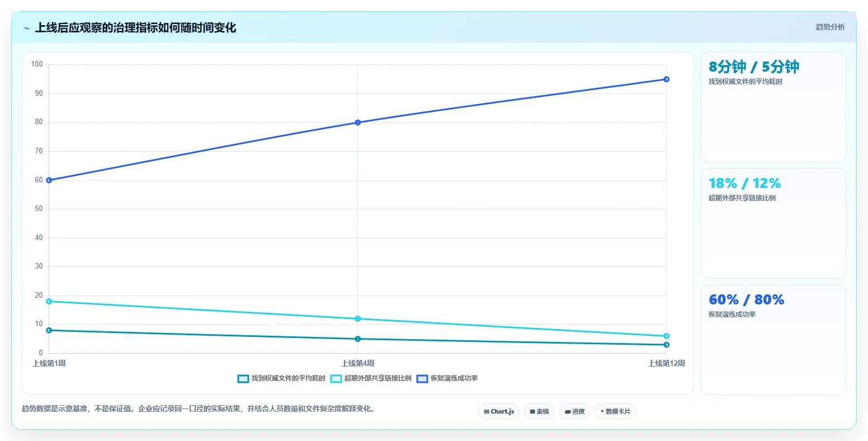Image resolution: width=868 pixels, height=441 pixels.
Task: Click the y-axis label 100
Action: pos(37,64)
